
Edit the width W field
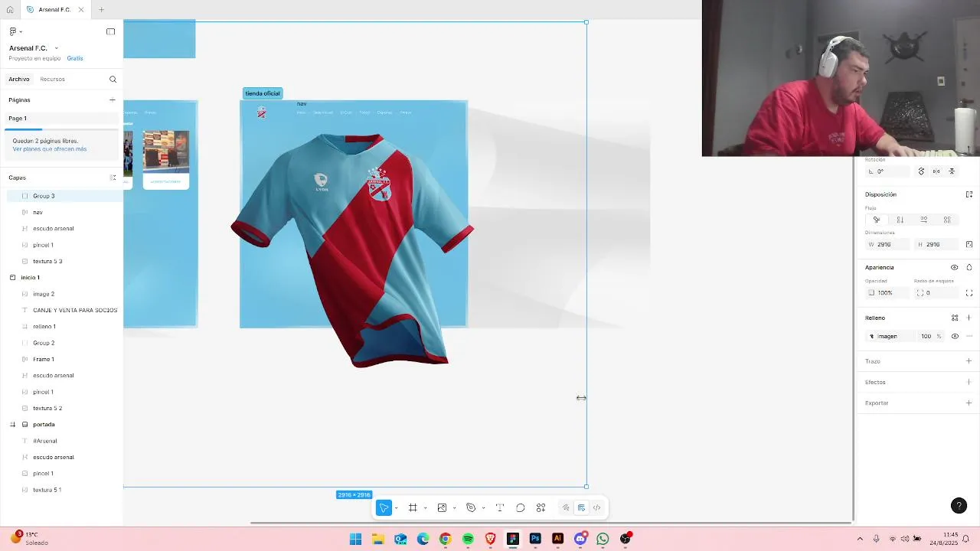point(888,244)
